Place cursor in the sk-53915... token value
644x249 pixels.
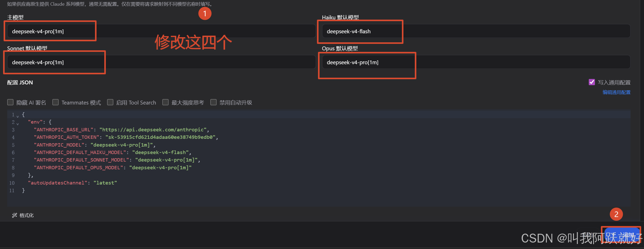pos(160,137)
